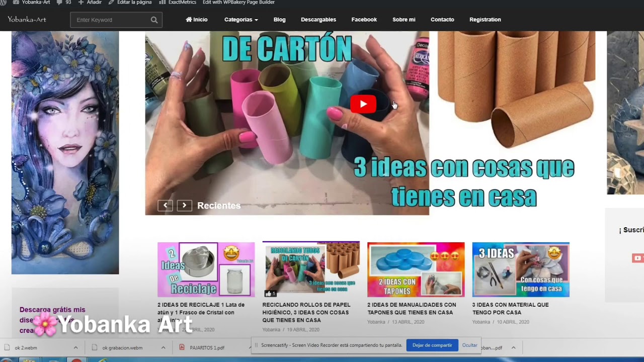Open the 2 Ideas con Tapones thumbnail
644x362 pixels.
[416, 269]
